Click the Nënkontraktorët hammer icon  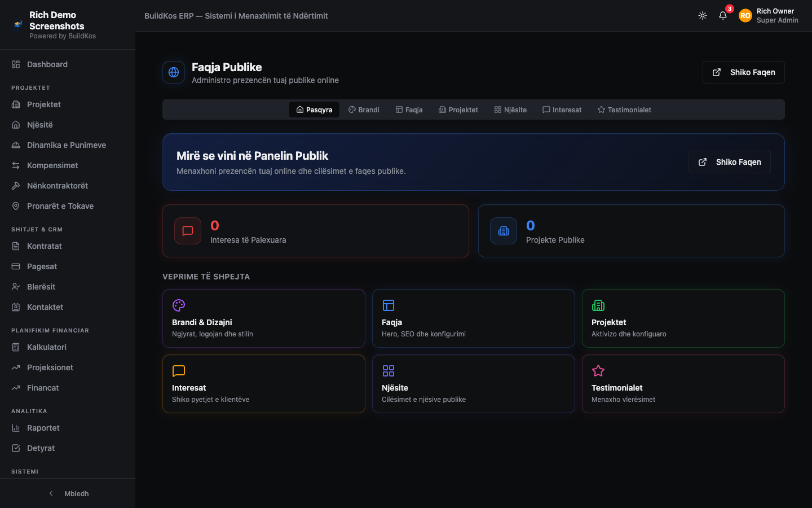16,186
